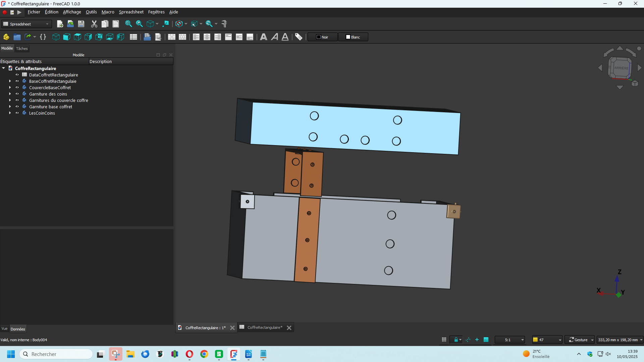The height and width of the screenshot is (362, 644).
Task: Switch to the Tâches tab
Action: pyautogui.click(x=22, y=49)
